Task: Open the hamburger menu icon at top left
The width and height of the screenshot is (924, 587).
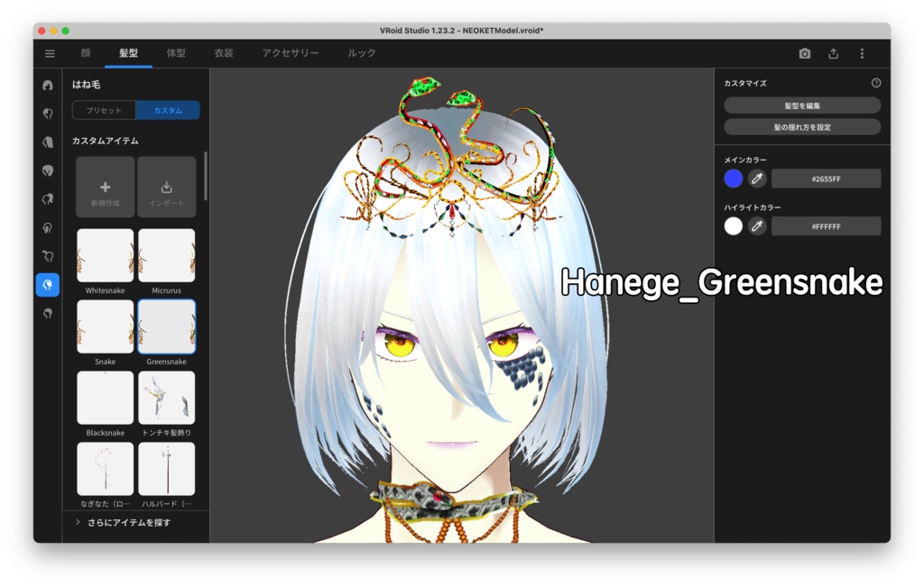Action: click(50, 53)
